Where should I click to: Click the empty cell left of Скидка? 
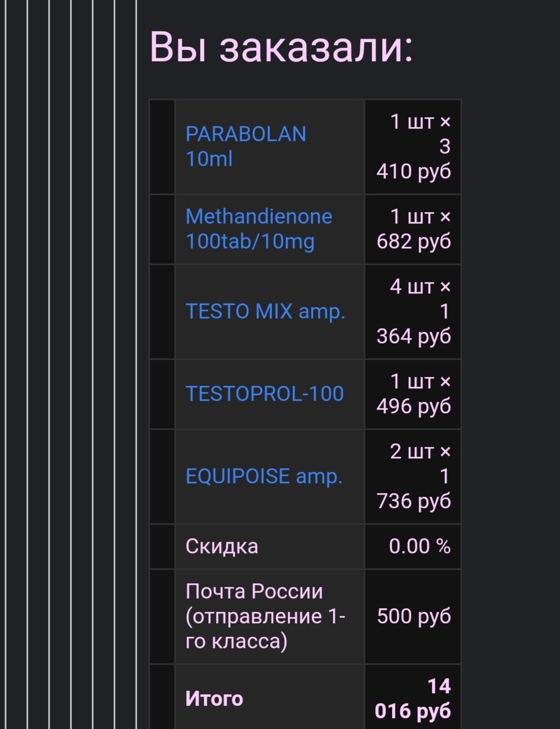pyautogui.click(x=162, y=546)
